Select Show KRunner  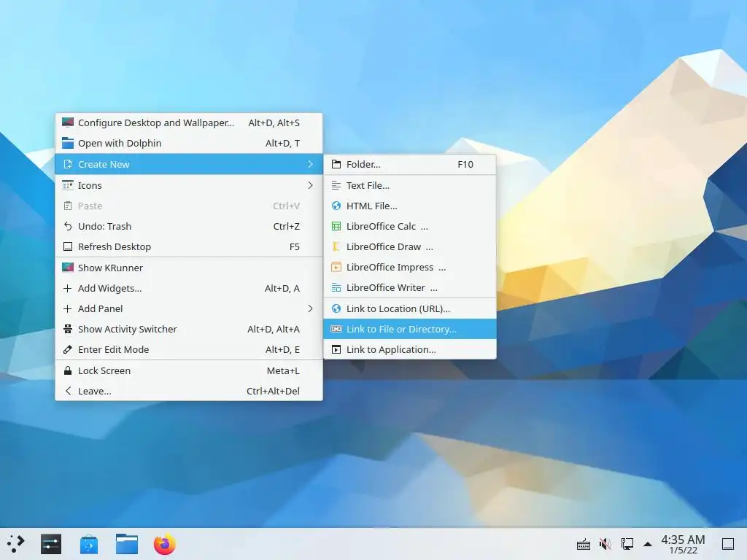[189, 268]
